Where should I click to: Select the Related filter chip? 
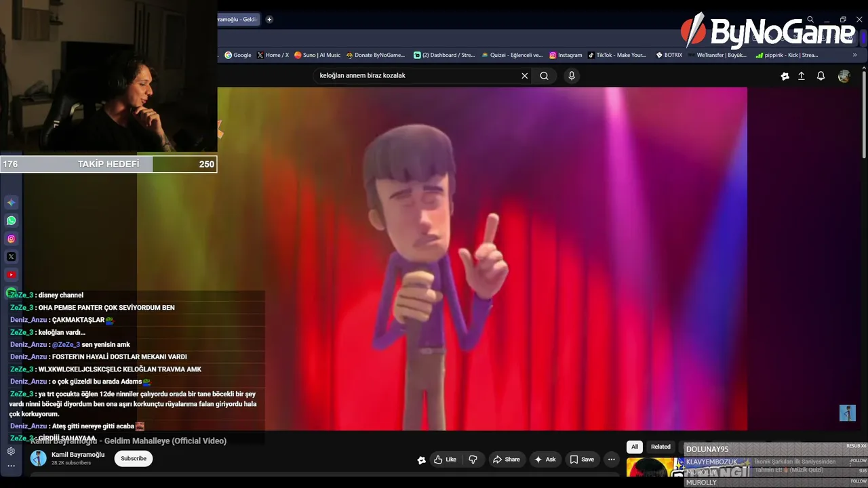[x=660, y=447]
